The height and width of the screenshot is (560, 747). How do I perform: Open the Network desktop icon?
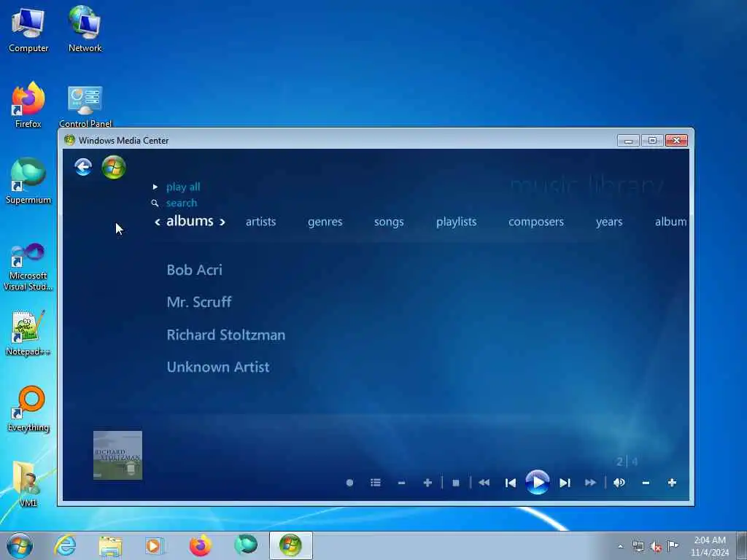(85, 29)
